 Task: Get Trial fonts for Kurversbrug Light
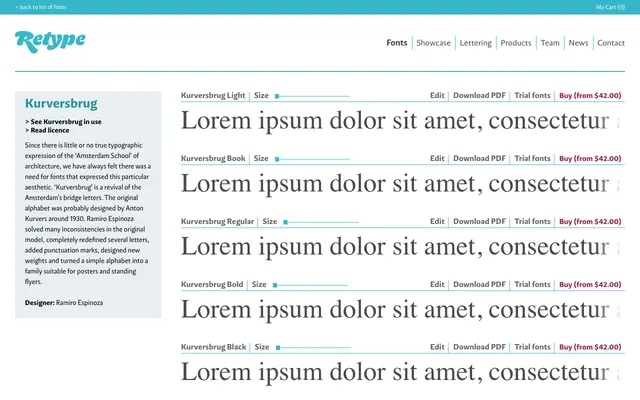tap(532, 96)
